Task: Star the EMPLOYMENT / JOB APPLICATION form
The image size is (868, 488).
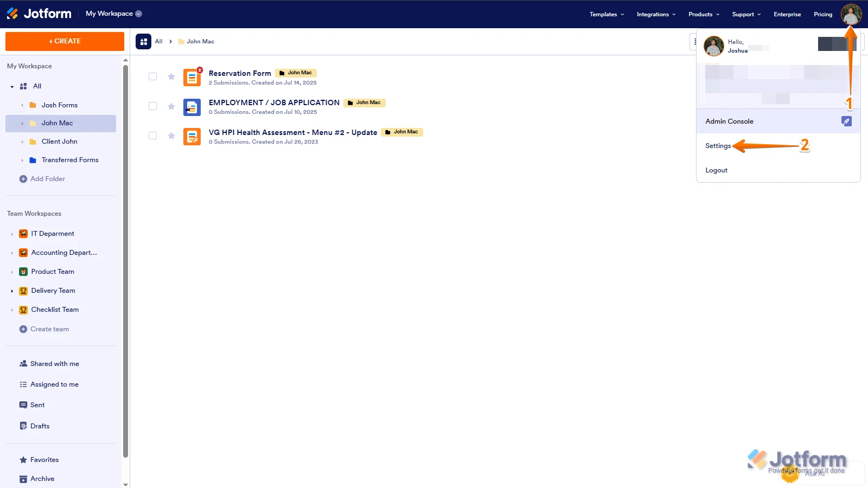Action: click(171, 107)
